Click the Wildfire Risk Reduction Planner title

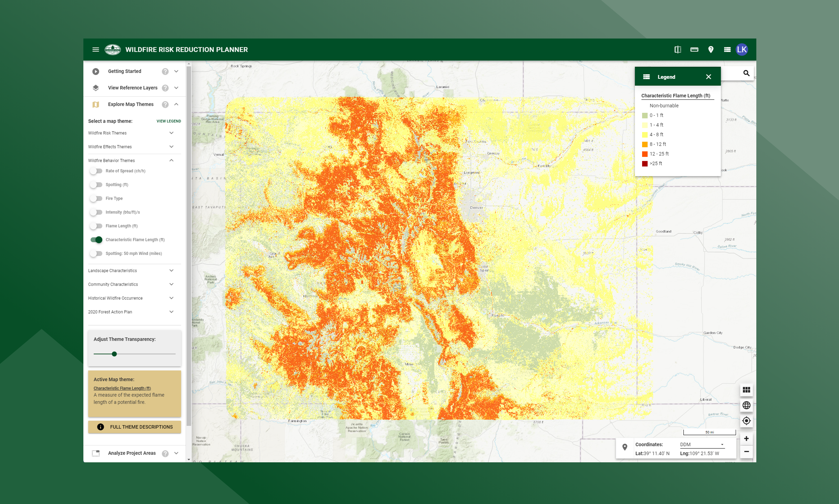pyautogui.click(x=186, y=50)
